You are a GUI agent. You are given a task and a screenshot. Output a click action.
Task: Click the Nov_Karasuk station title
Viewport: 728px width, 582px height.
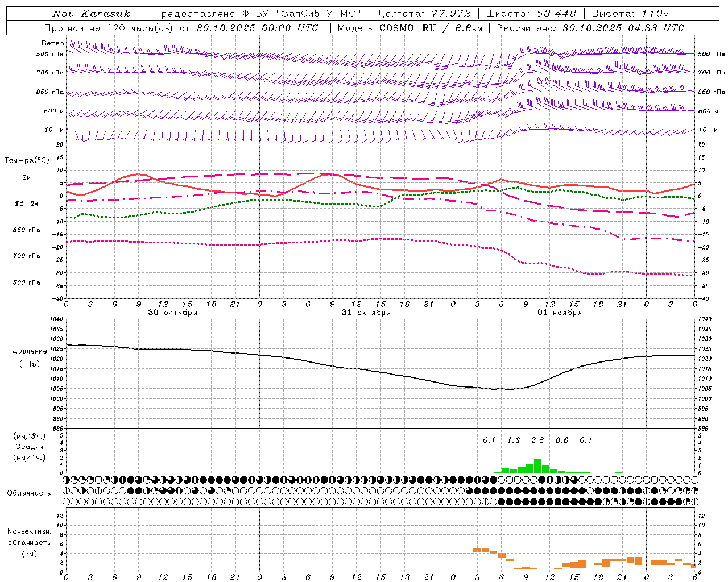coord(91,14)
